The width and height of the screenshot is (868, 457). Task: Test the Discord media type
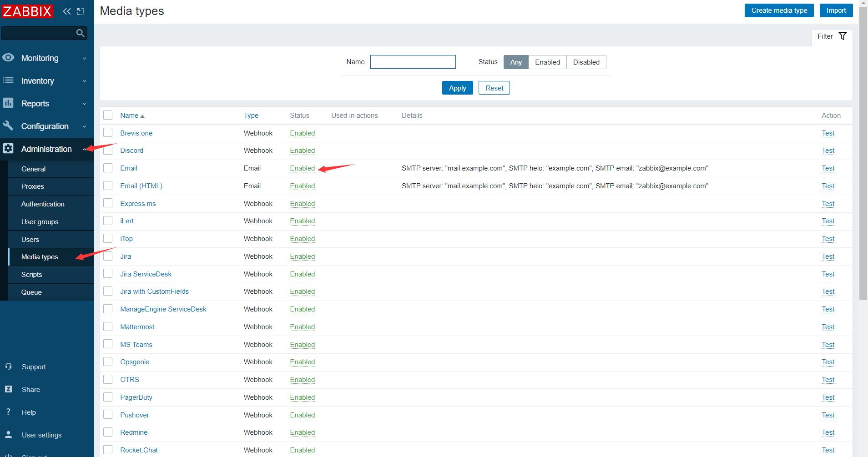tap(828, 151)
